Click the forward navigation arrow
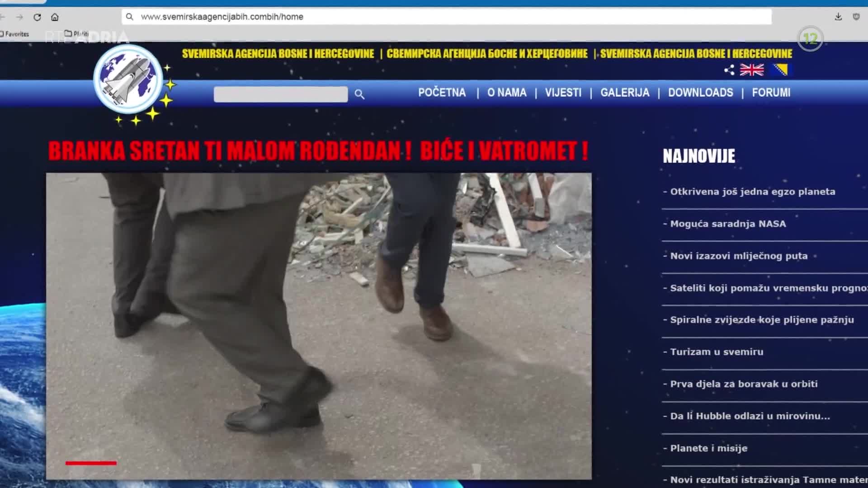This screenshot has width=868, height=488. tap(19, 17)
